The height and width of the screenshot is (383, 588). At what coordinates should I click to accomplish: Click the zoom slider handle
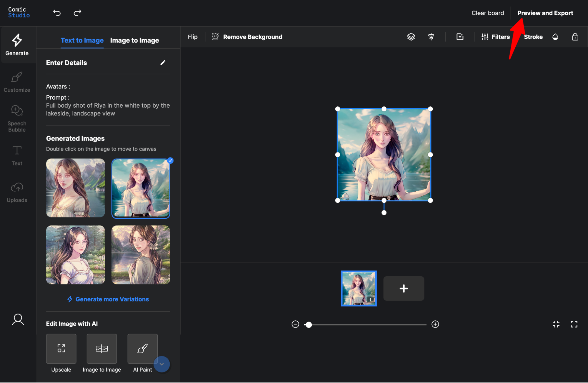coord(308,325)
